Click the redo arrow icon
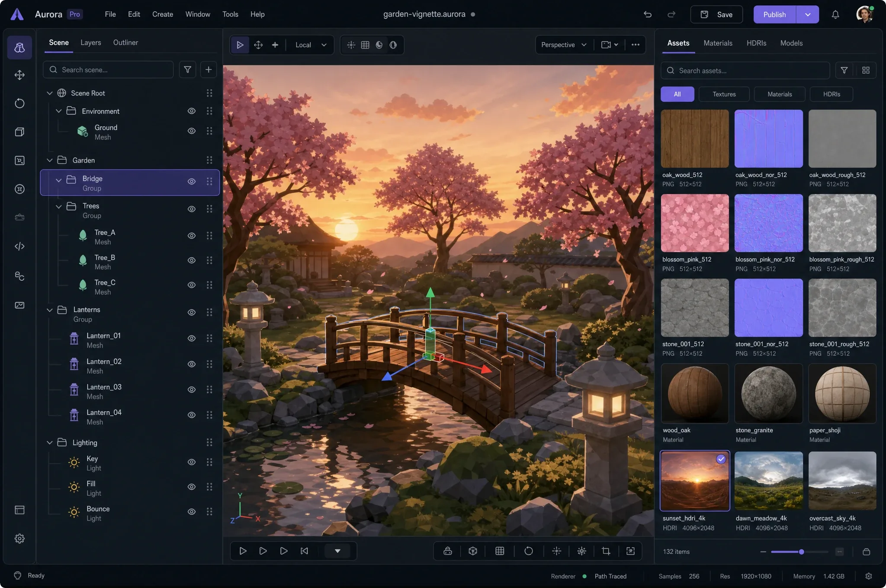Image resolution: width=886 pixels, height=588 pixels. 671,14
